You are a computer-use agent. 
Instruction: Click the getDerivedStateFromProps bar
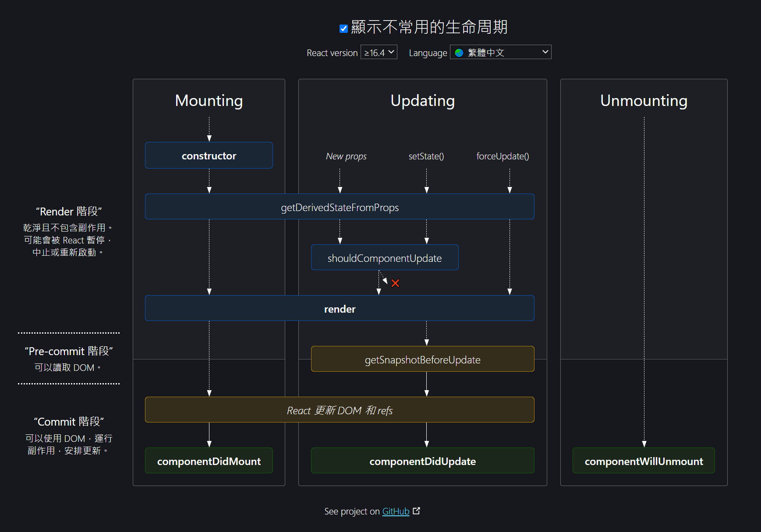click(340, 207)
